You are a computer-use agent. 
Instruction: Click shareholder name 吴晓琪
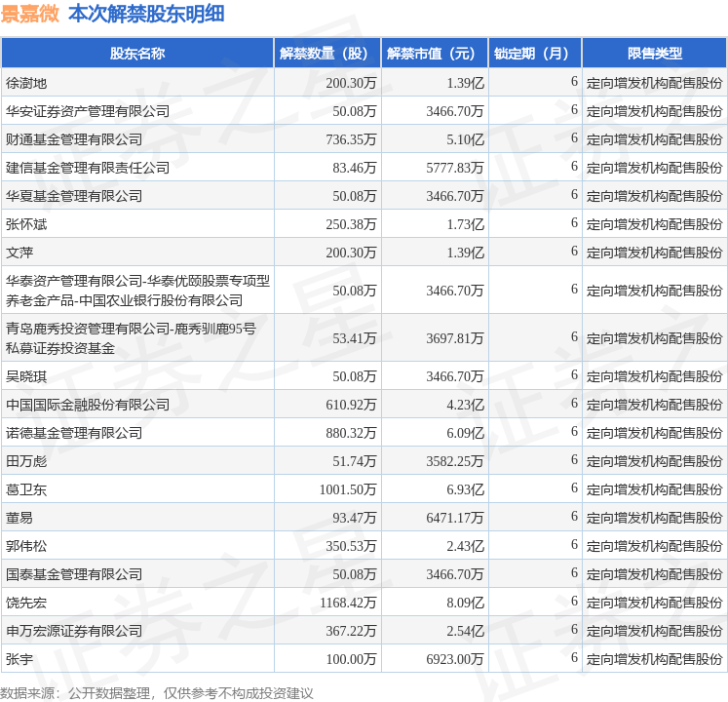click(26, 376)
